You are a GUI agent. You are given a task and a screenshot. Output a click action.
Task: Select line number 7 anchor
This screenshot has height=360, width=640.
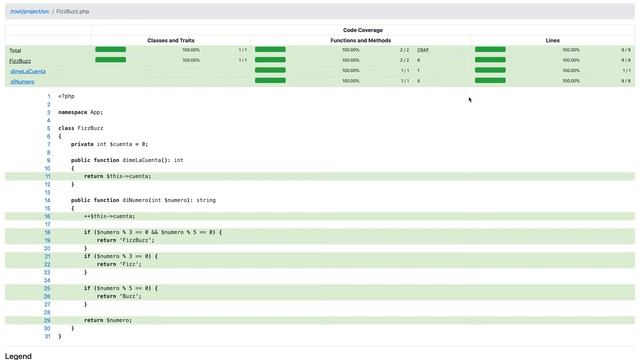[49, 144]
